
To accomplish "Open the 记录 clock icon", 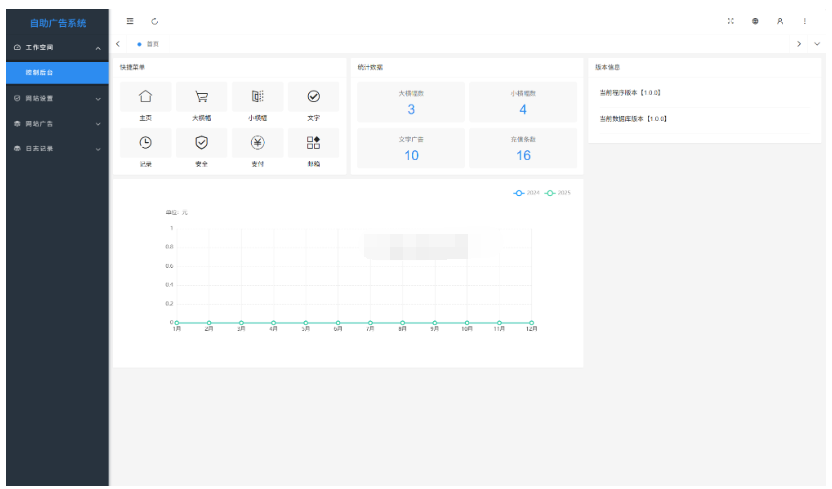I will (x=145, y=143).
